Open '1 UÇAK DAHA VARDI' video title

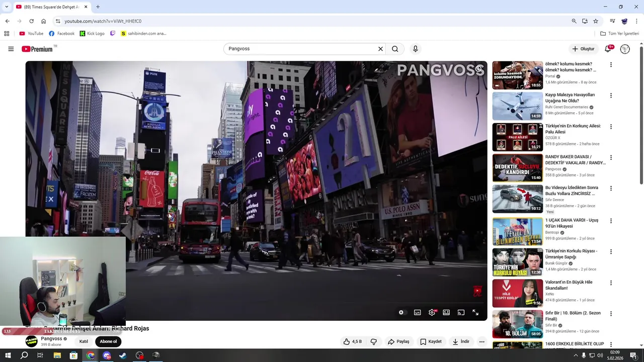(x=572, y=223)
